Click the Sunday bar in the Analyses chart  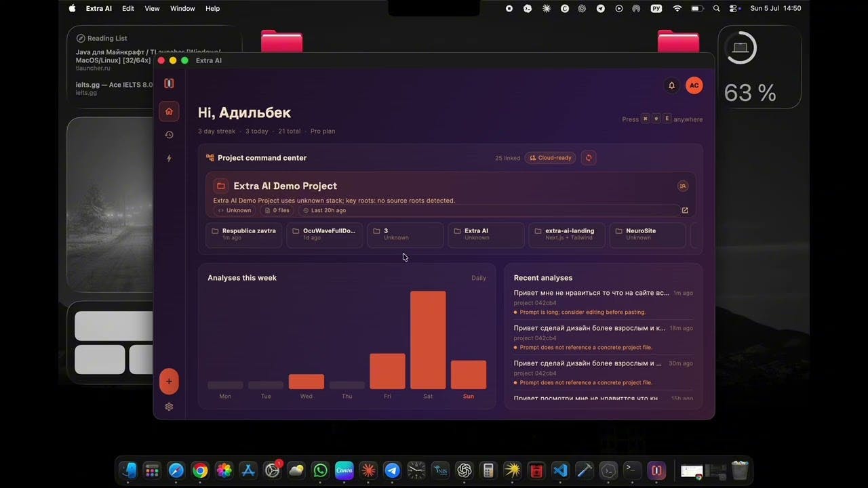coord(469,375)
